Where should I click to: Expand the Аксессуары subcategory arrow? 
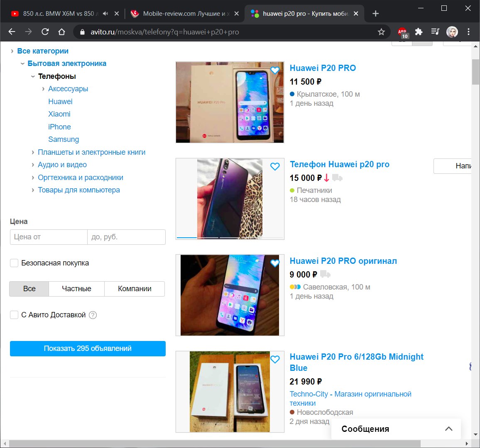point(43,89)
